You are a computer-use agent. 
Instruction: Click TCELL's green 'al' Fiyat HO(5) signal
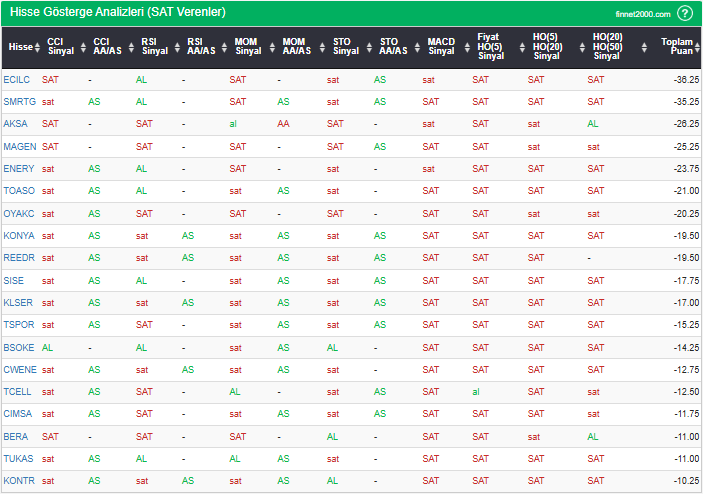[x=476, y=392]
